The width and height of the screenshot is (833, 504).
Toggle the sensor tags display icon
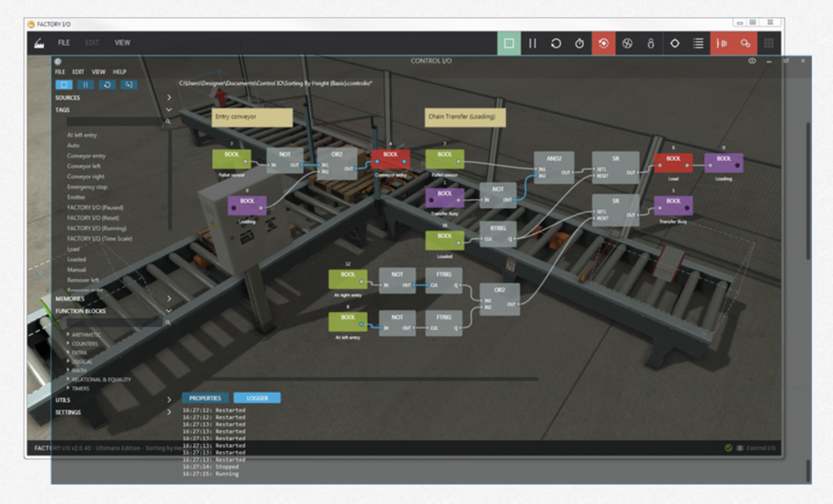click(722, 43)
